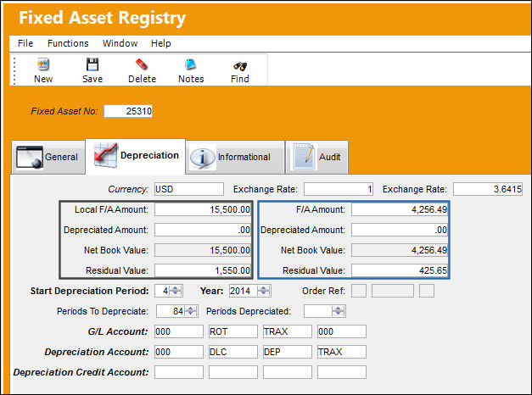The image size is (532, 395).
Task: Click the Currency field showing USD
Action: (x=189, y=189)
